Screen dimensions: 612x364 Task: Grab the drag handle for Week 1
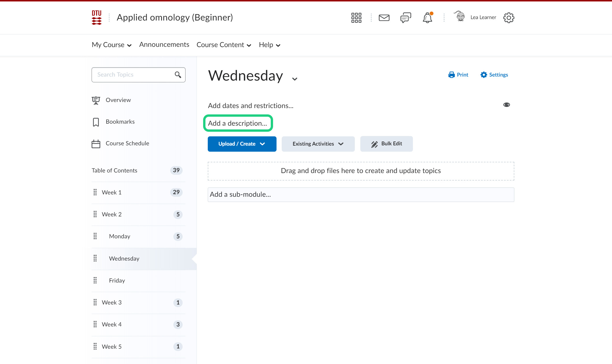95,192
